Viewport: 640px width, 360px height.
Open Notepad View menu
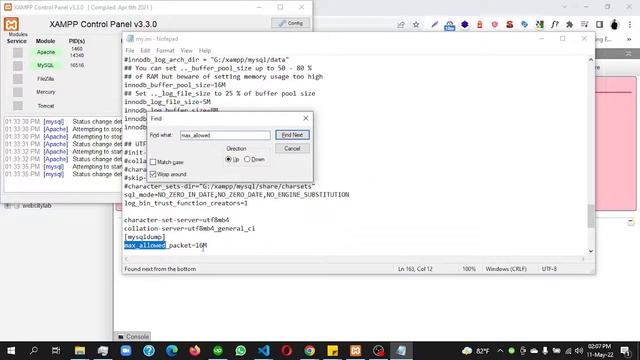pyautogui.click(x=187, y=51)
